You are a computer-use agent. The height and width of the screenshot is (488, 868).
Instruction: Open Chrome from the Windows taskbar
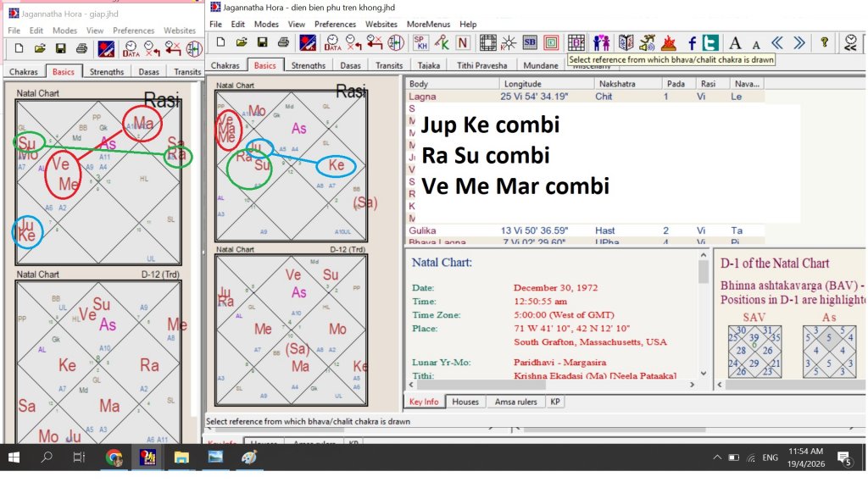[x=114, y=457]
